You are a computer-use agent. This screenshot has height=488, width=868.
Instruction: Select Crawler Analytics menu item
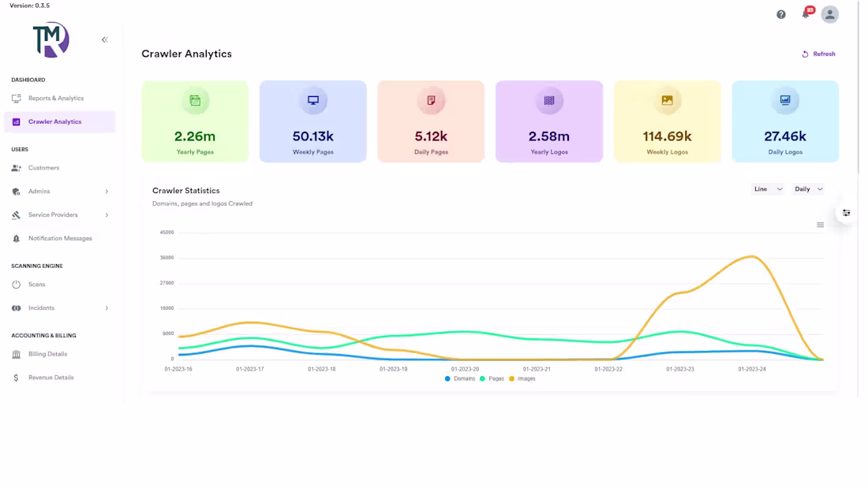tap(60, 121)
